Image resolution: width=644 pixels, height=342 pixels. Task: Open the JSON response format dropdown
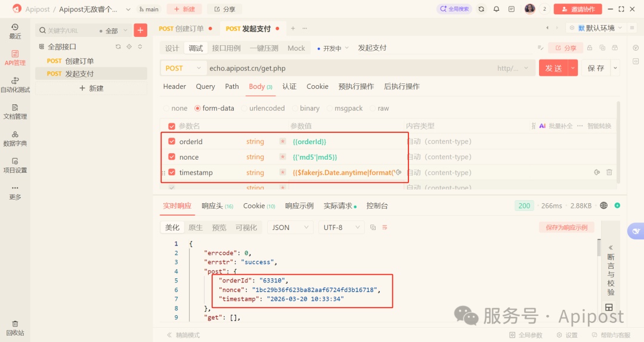pos(290,228)
